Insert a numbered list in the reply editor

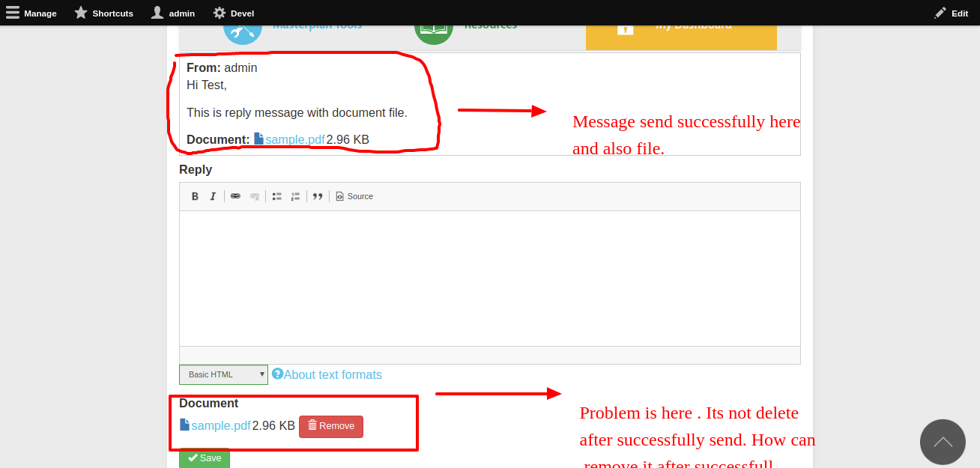tap(295, 195)
